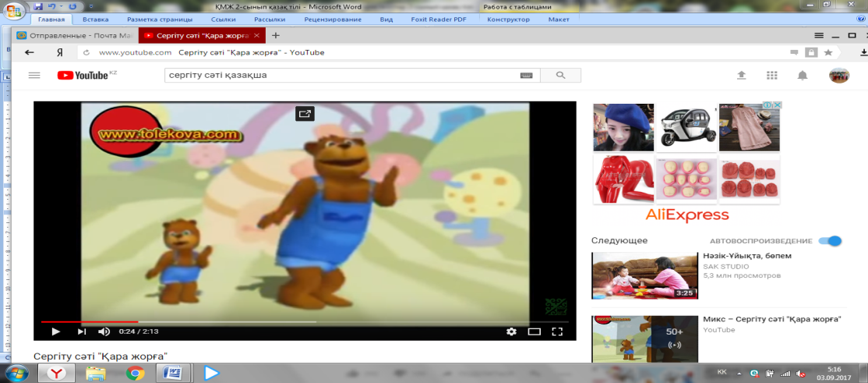Open the Вставка ribbon tab in Word
868x383 pixels.
coord(95,19)
